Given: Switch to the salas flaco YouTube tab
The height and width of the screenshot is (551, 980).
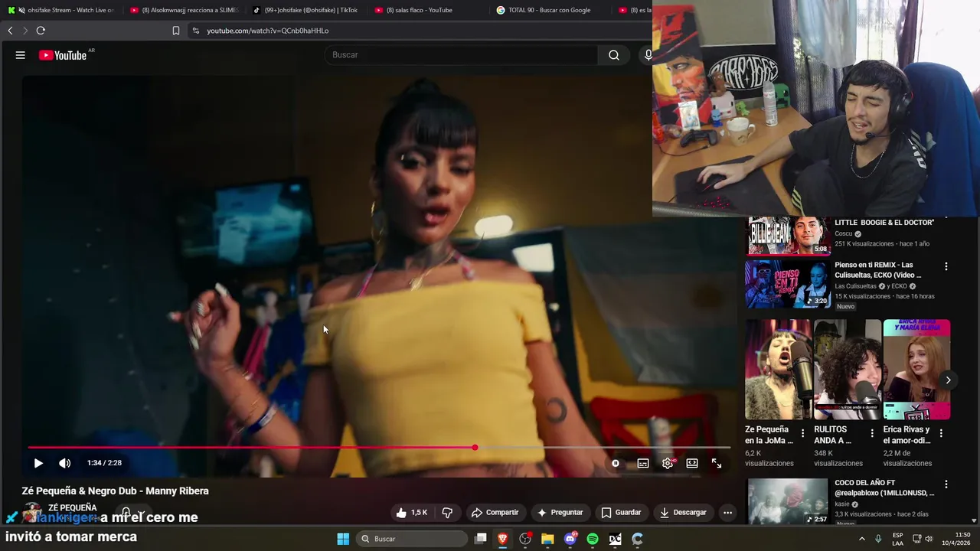Looking at the screenshot, I should tap(429, 10).
